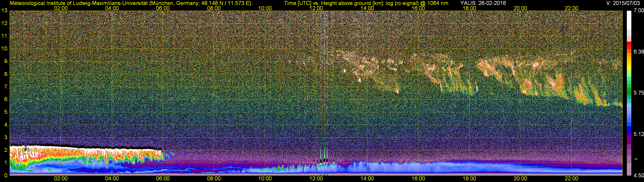Click the '14:00' label on the bottom time axis
Image resolution: width=644 pixels, height=182 pixels.
coord(367,179)
